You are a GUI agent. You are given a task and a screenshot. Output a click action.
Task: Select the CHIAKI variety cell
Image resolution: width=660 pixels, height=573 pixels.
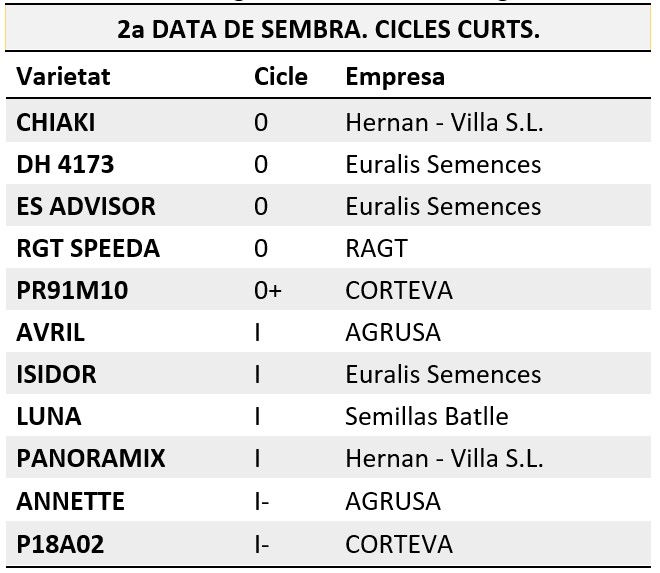pos(56,123)
